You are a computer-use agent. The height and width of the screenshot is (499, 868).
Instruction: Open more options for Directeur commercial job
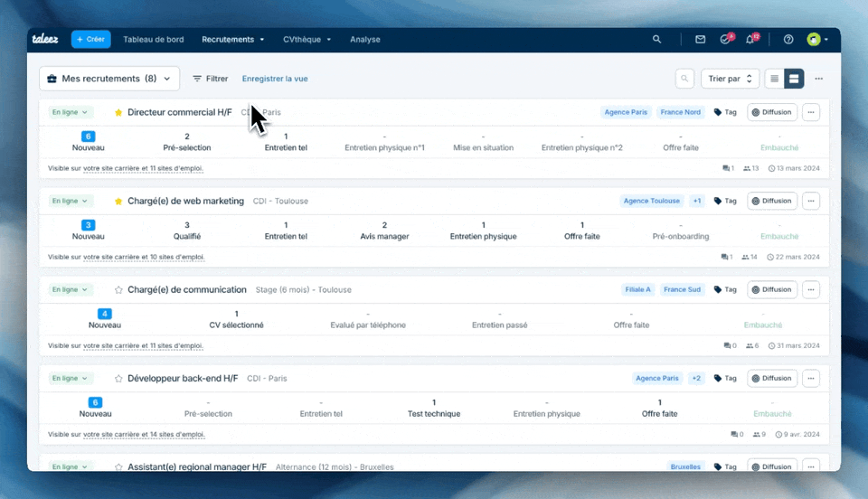[811, 112]
